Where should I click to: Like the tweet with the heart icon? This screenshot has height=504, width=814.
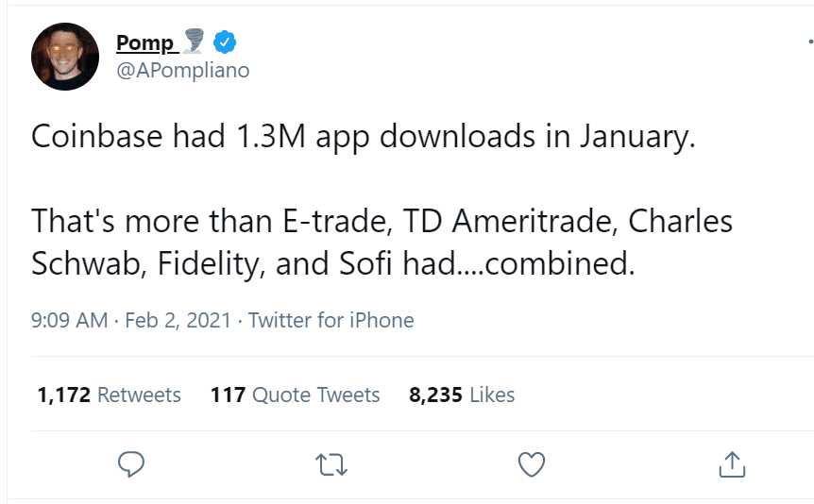tap(532, 464)
